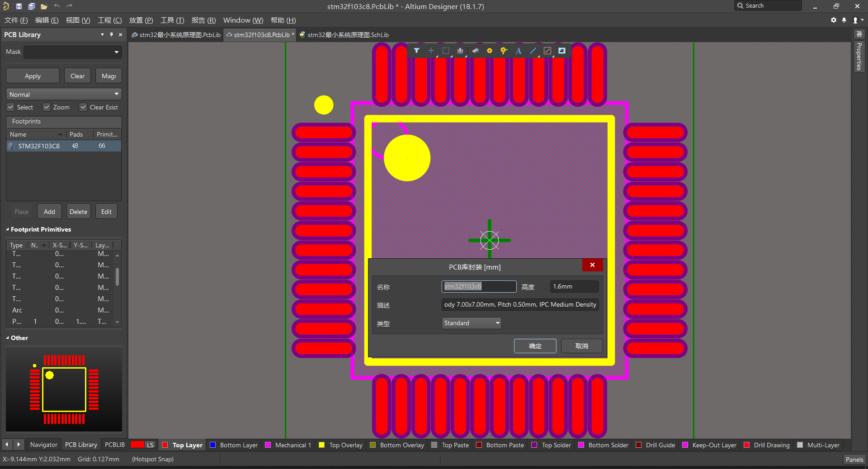This screenshot has height=469, width=868.
Task: Click the 高度 height field
Action: point(575,286)
